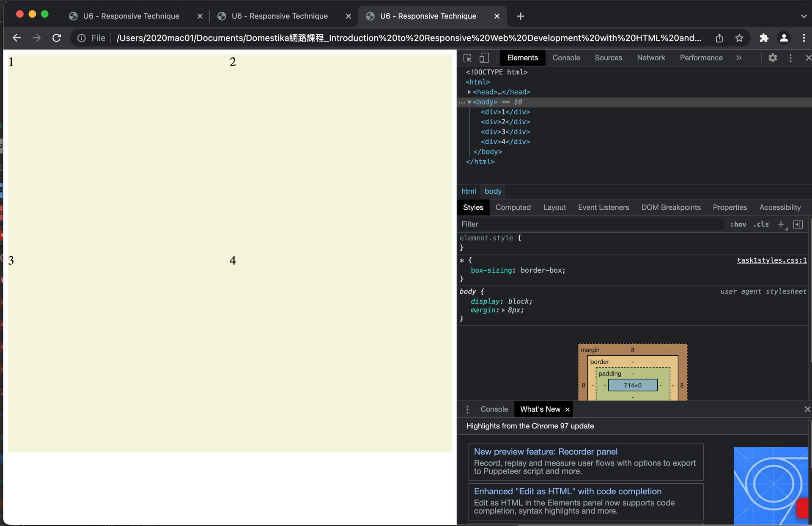Open the Computed styles tab
This screenshot has width=812, height=526.
tap(513, 207)
